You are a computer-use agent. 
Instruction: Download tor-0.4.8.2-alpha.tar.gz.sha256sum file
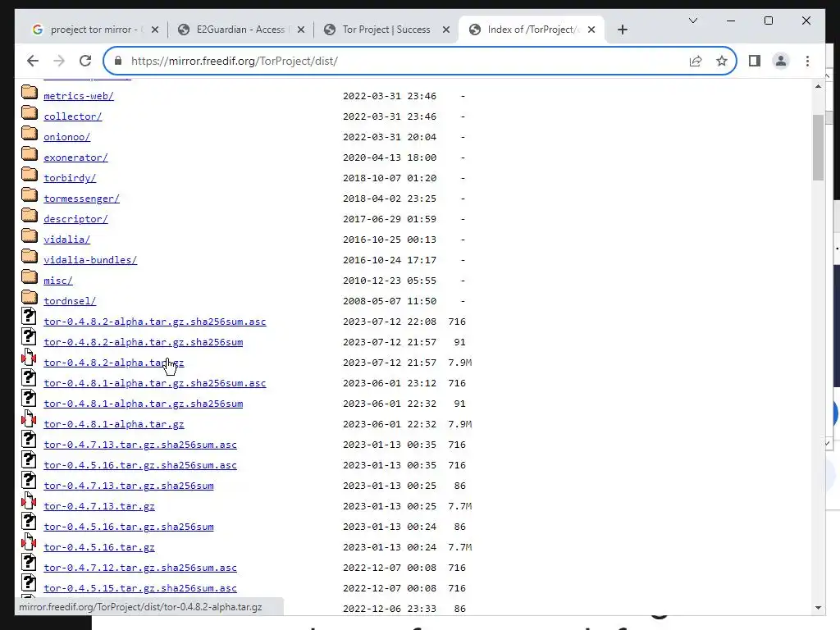(x=143, y=342)
